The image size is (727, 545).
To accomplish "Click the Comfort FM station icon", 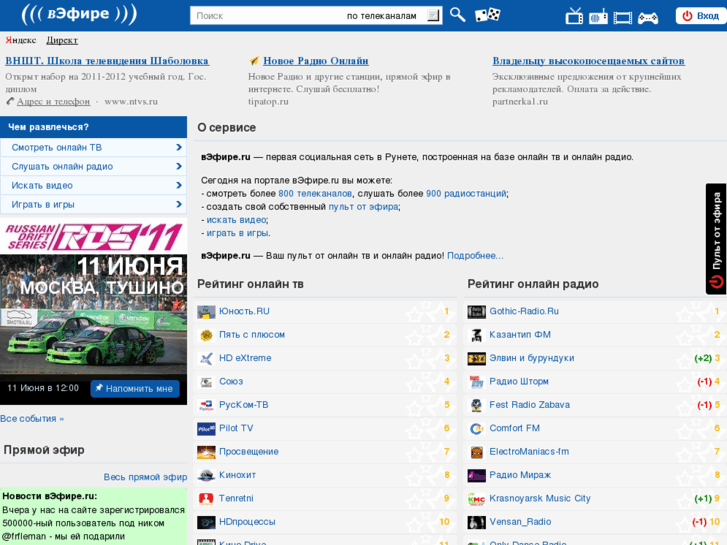I will click(x=477, y=429).
